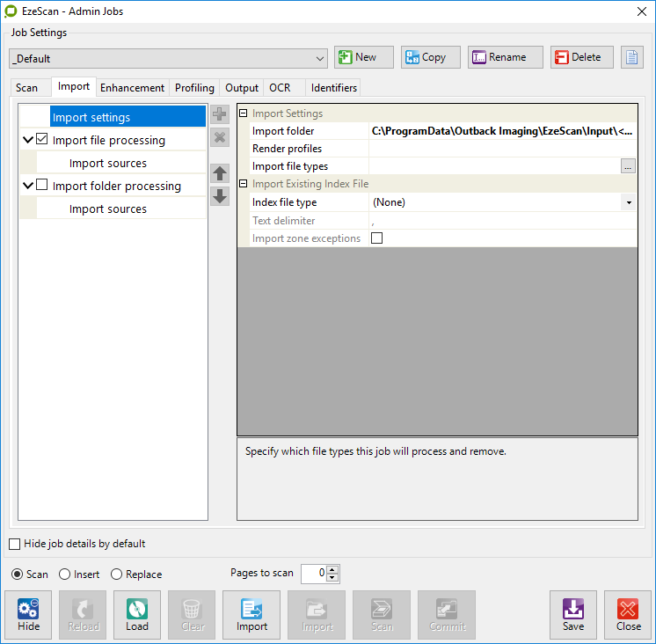Collapse the Import Settings section

tap(244, 113)
